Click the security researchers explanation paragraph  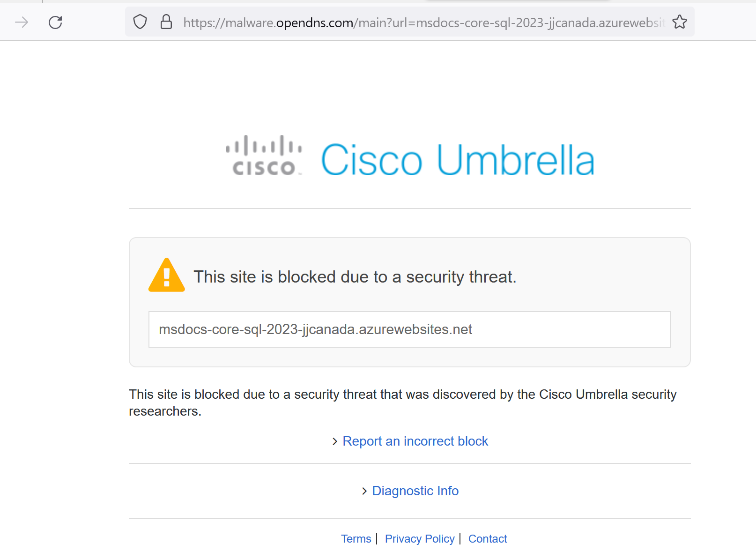coord(403,403)
